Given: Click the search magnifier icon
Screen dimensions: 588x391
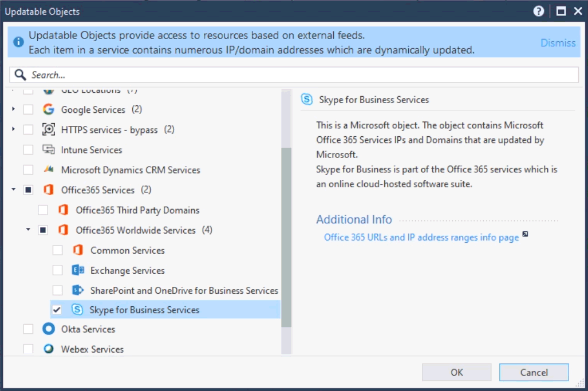Looking at the screenshot, I should pos(20,75).
